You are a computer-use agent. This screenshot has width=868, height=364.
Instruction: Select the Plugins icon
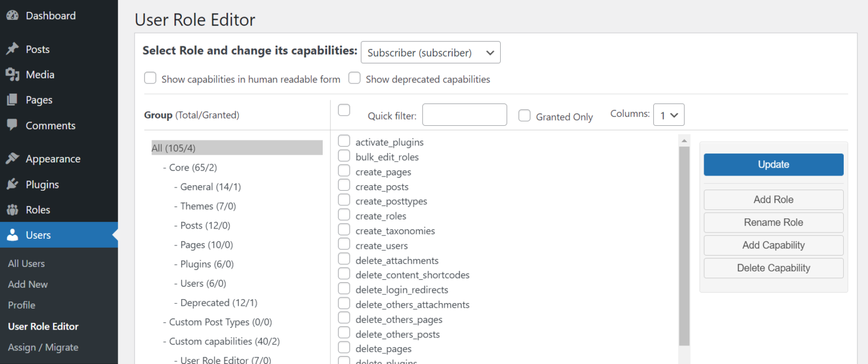click(12, 184)
